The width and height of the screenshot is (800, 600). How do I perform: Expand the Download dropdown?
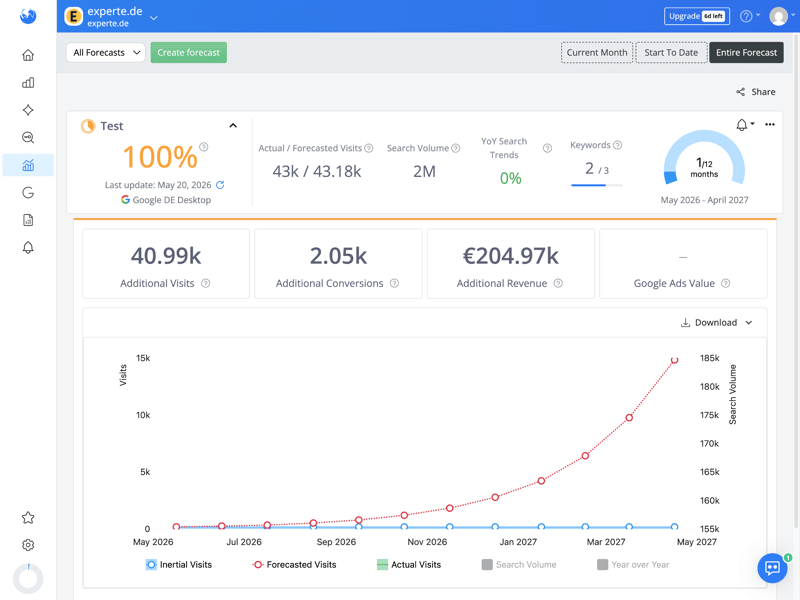click(x=716, y=322)
